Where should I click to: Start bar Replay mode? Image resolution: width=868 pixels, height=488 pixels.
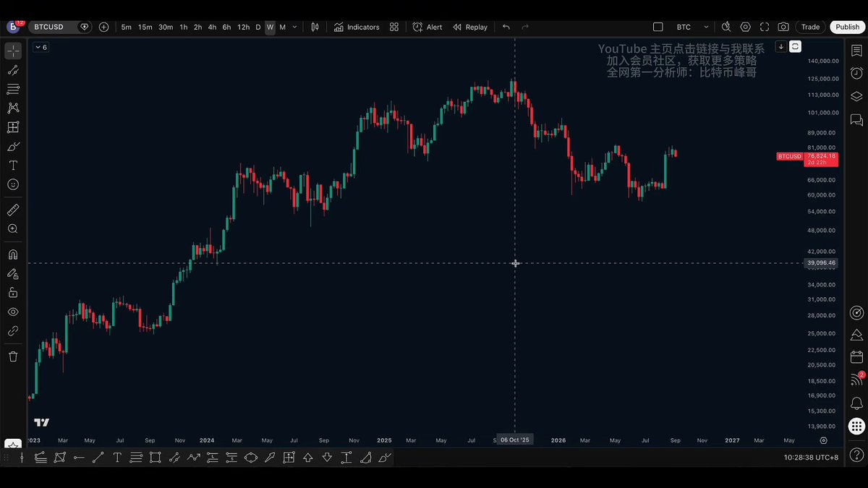click(x=470, y=27)
